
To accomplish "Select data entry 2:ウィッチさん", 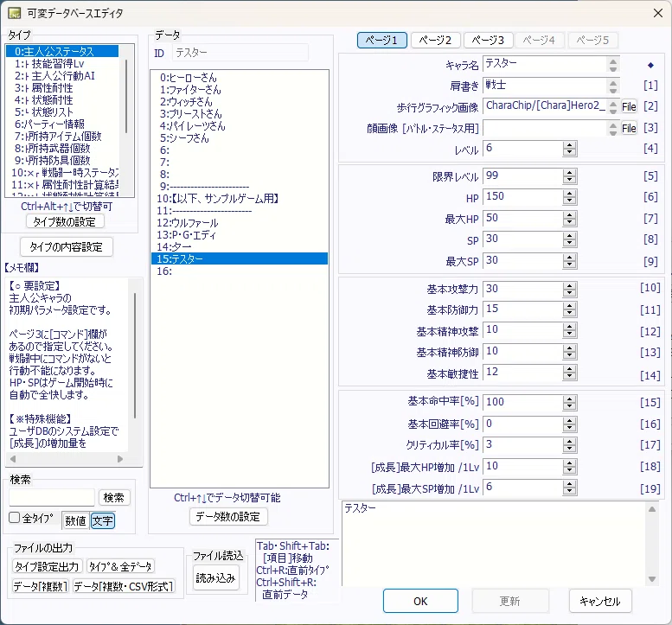I will tap(240, 101).
